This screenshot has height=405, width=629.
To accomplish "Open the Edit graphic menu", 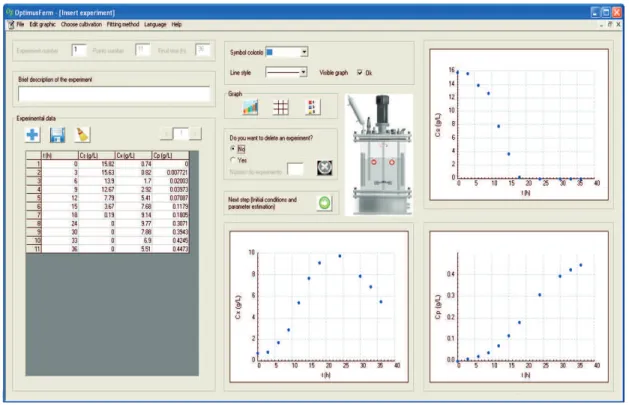I will pyautogui.click(x=43, y=24).
